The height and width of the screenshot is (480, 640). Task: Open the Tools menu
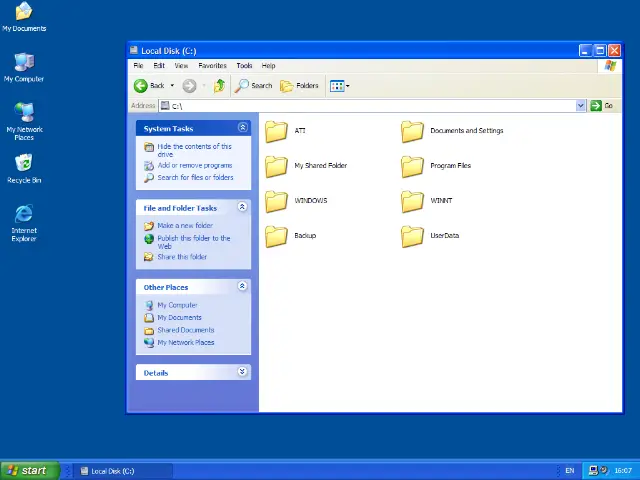(x=244, y=66)
